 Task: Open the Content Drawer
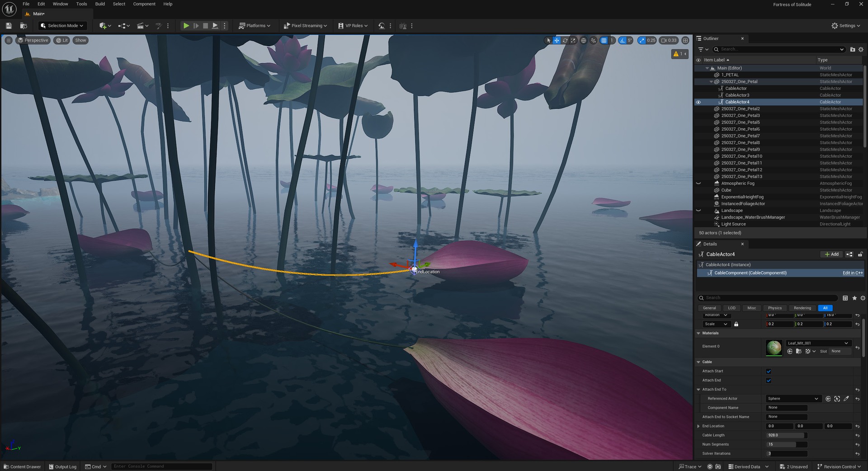tap(22, 466)
